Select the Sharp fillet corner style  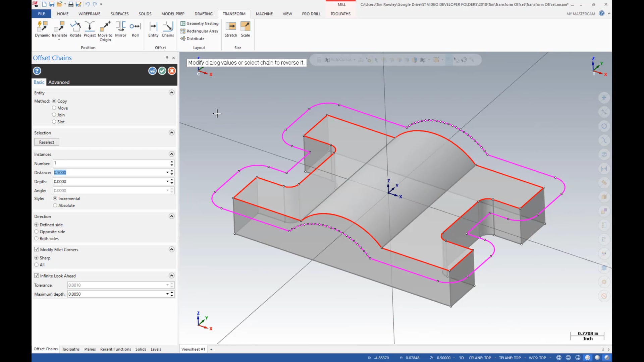(37, 258)
